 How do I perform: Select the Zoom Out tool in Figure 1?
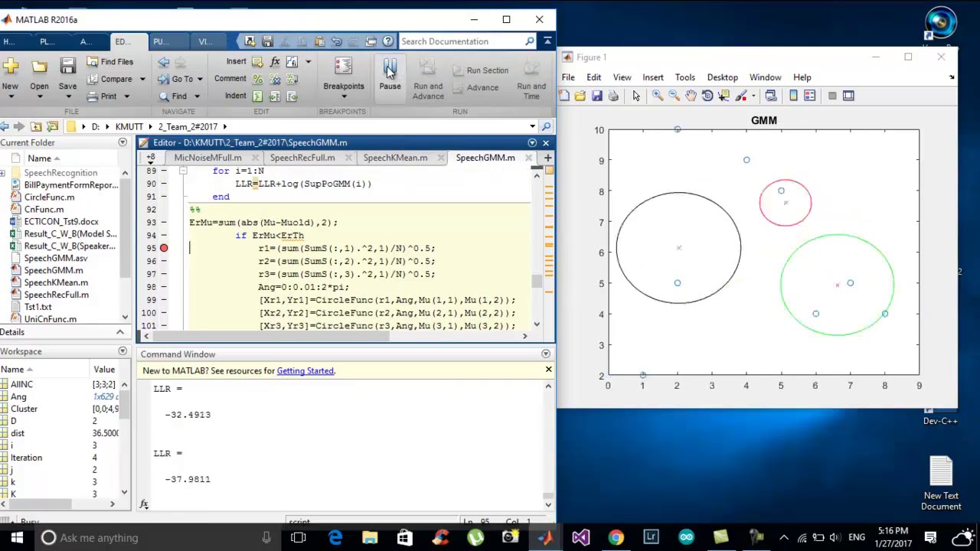pos(674,96)
